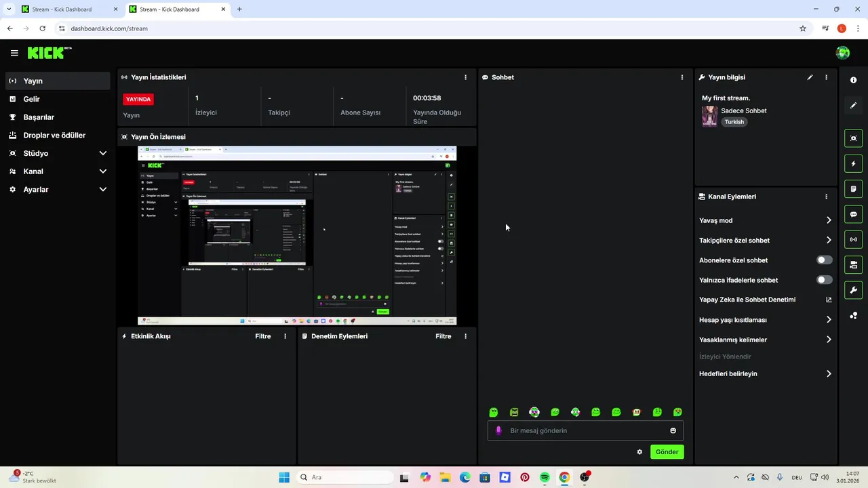
Task: Insert the first green blob emote
Action: point(494,412)
